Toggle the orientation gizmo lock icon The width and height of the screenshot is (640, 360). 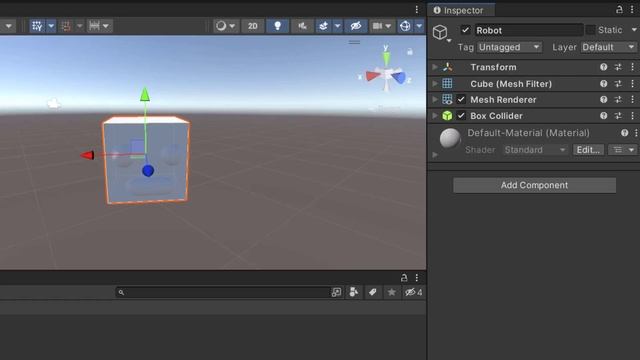pyautogui.click(x=410, y=52)
